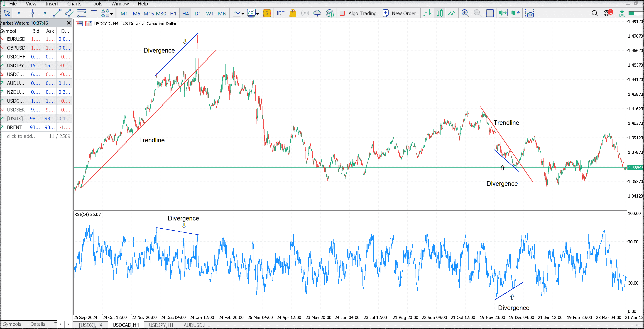Toggle chart auto scroll to end
This screenshot has height=329, width=644.
click(x=503, y=13)
